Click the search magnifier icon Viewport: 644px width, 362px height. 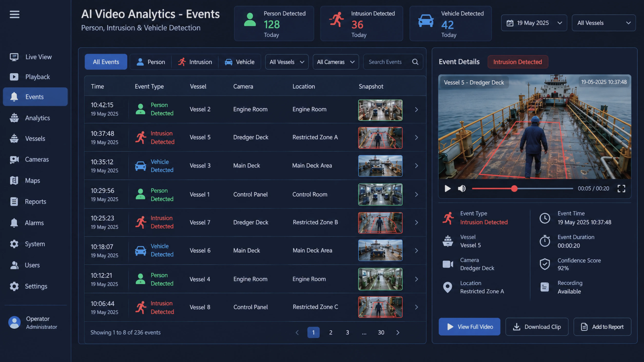tap(415, 62)
